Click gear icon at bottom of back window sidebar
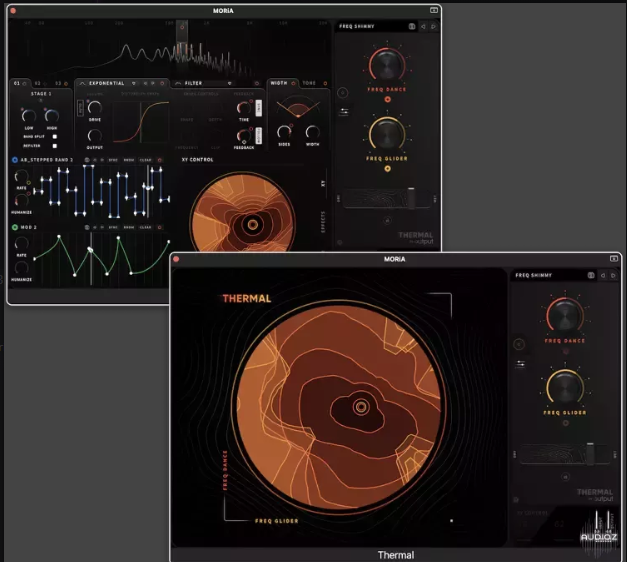 [339, 242]
